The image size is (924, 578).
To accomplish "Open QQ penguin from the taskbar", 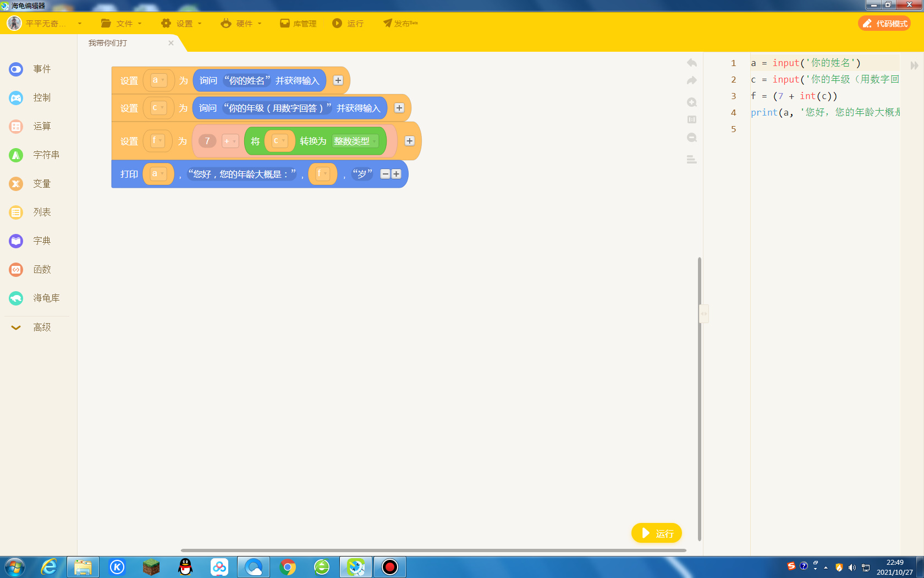I will click(185, 567).
